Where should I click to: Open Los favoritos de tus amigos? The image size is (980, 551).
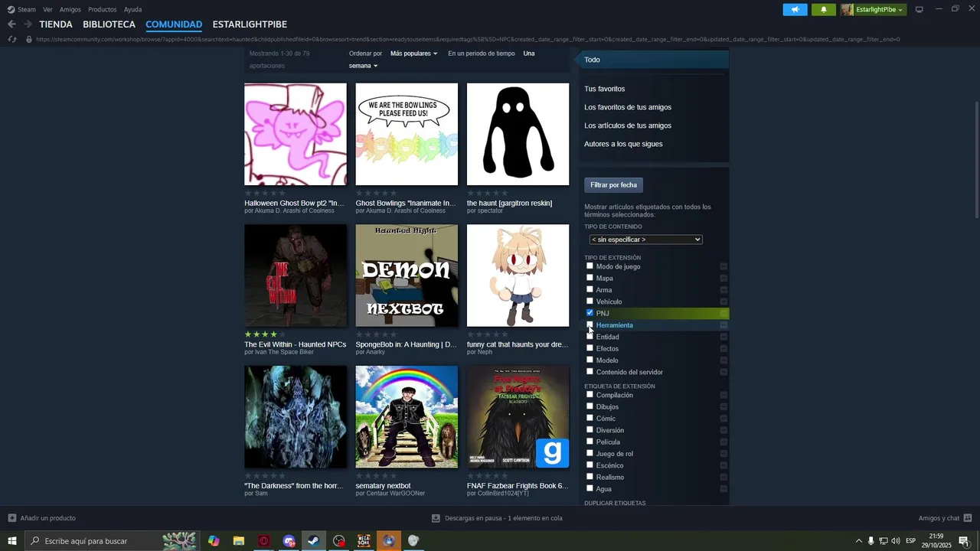pos(628,107)
